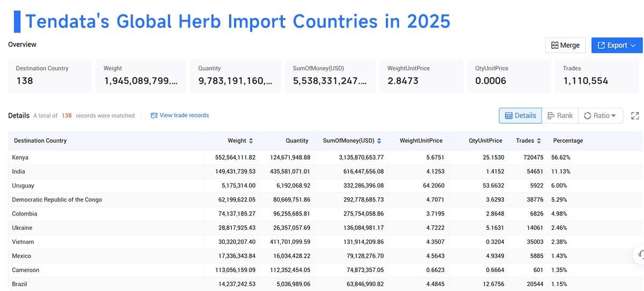Open the Ratio view dropdown

pyautogui.click(x=600, y=115)
